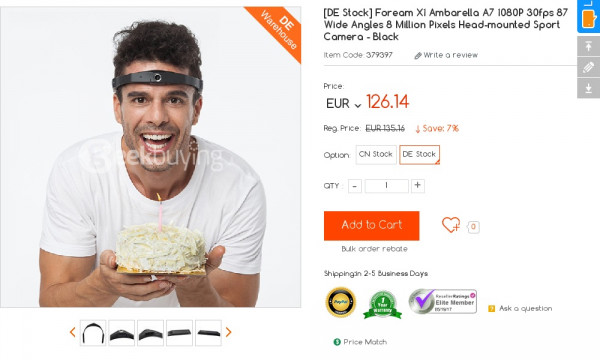Select the first headband thumbnail
Screen dimensions: 600x360
pos(93,333)
